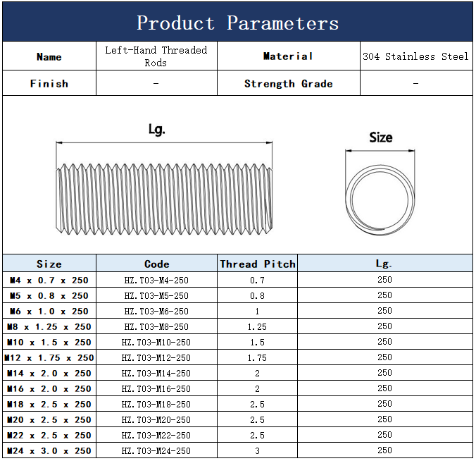Click the 'Strength Grade' label cell

click(289, 83)
